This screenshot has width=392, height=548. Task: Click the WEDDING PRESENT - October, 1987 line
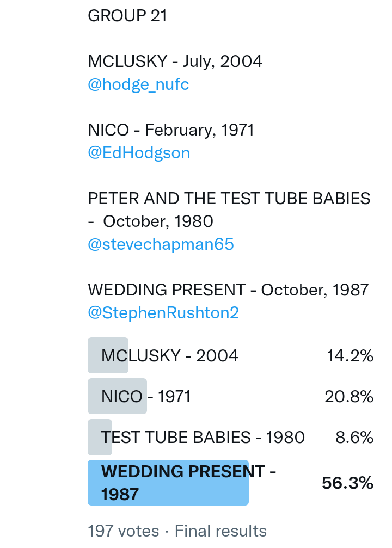(x=228, y=290)
